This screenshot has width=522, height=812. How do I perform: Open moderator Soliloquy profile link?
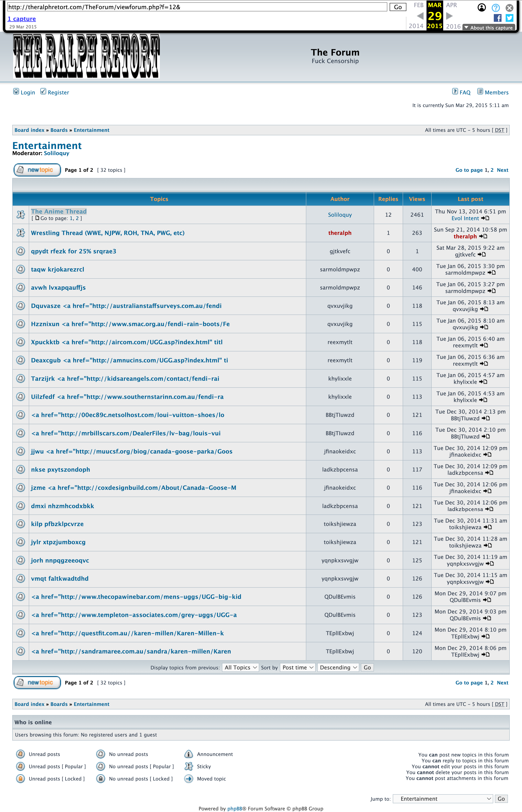pos(57,153)
